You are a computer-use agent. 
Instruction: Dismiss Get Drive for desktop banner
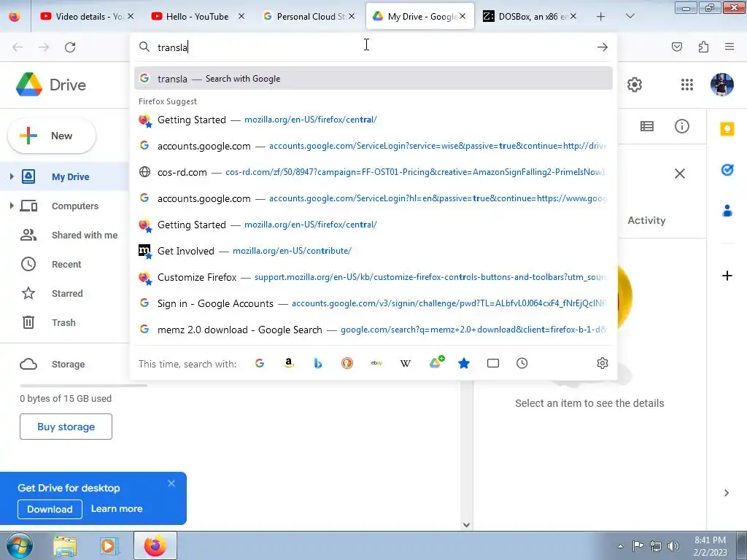(x=171, y=484)
